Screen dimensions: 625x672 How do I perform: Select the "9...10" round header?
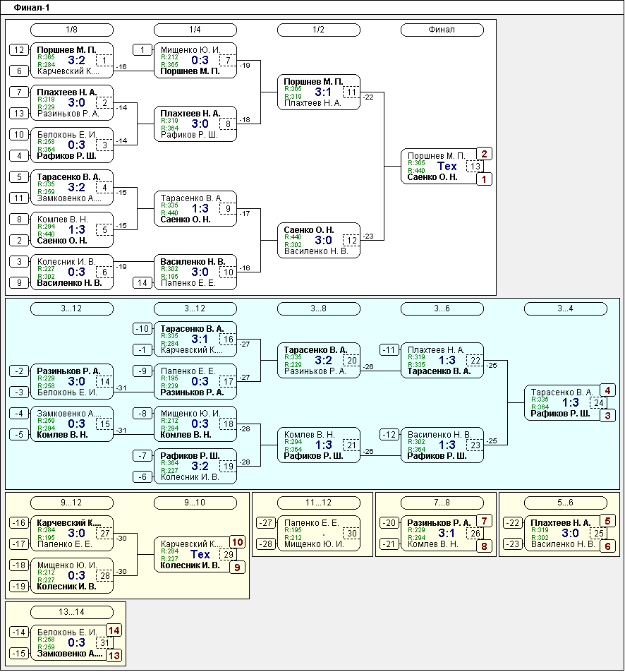[x=195, y=503]
